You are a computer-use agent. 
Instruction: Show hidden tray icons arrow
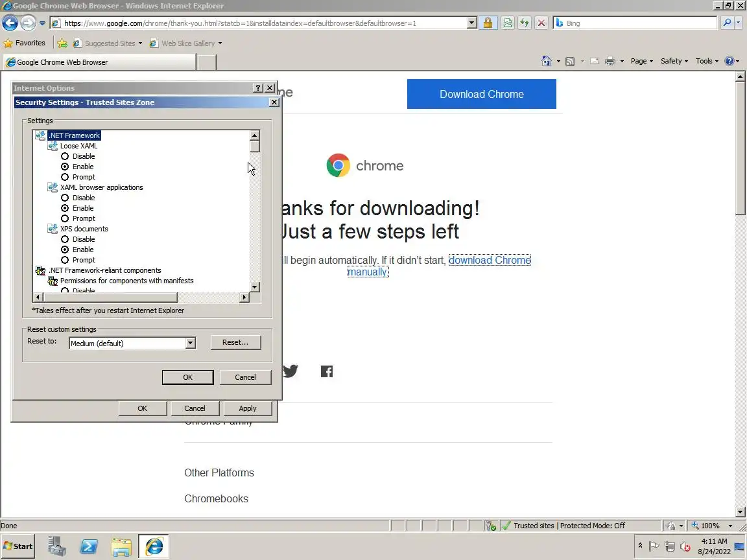click(x=640, y=546)
